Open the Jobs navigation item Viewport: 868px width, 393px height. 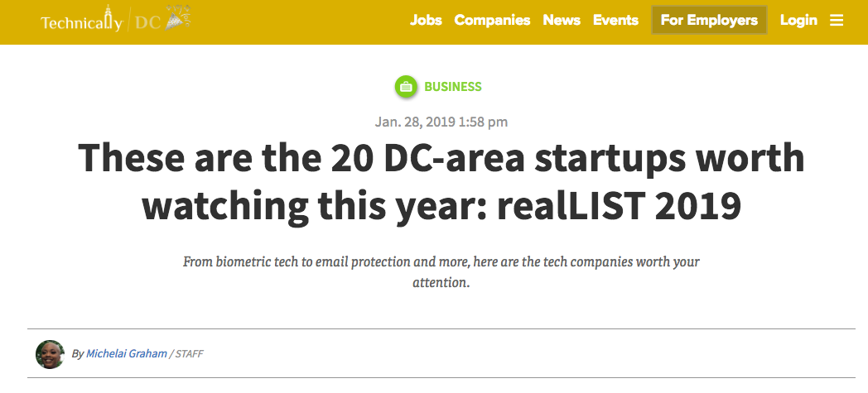tap(426, 21)
